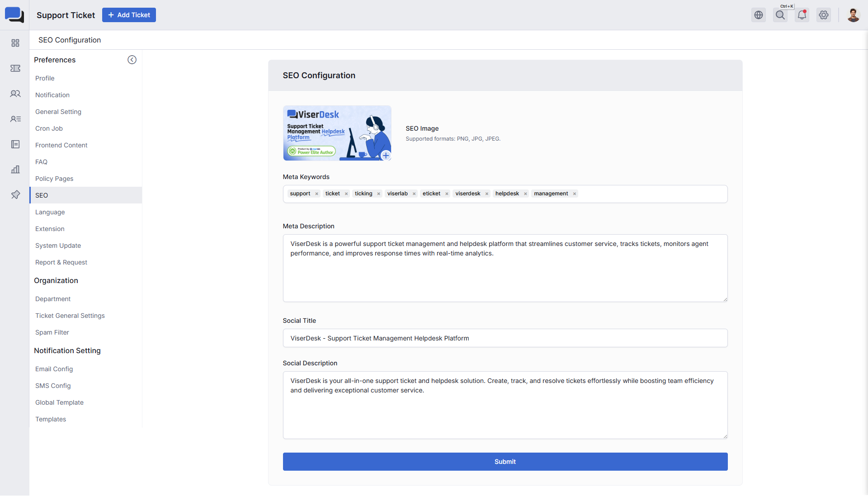The height and width of the screenshot is (496, 868).
Task: Click the plus icon on SEO image
Action: tap(386, 156)
